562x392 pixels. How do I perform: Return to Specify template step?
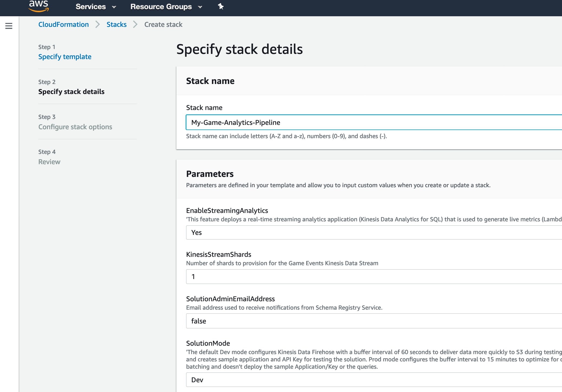click(65, 57)
